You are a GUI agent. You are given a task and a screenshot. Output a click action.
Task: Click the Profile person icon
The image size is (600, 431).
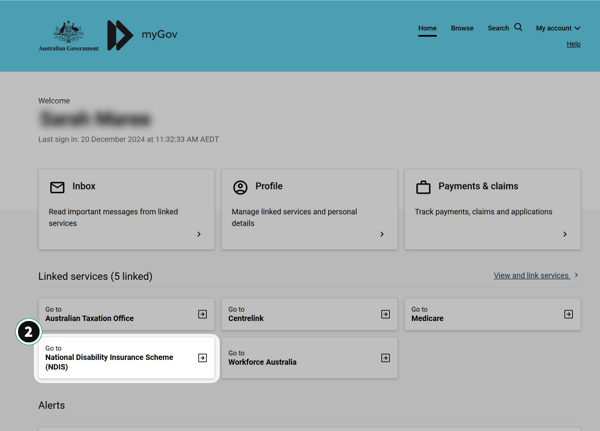240,187
